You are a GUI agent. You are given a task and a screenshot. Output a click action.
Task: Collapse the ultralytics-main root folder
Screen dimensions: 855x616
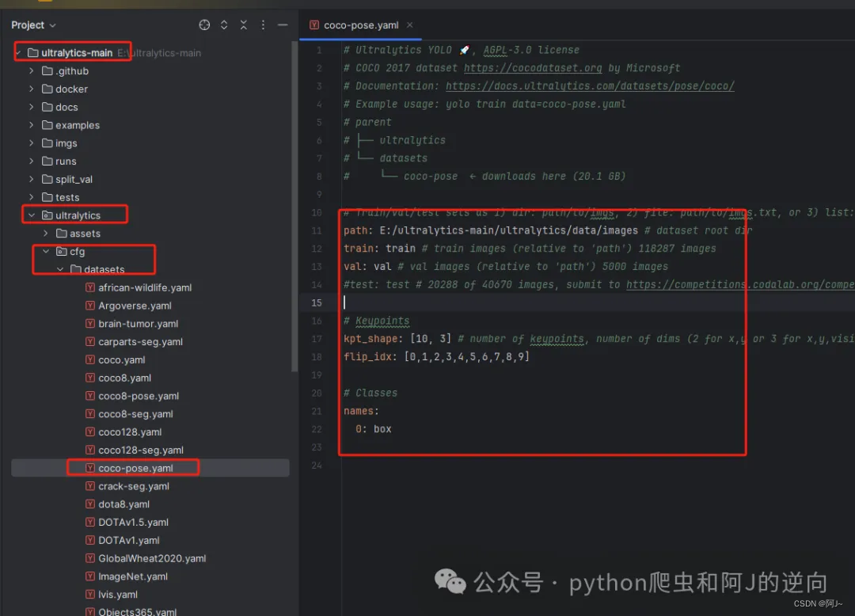[x=18, y=53]
